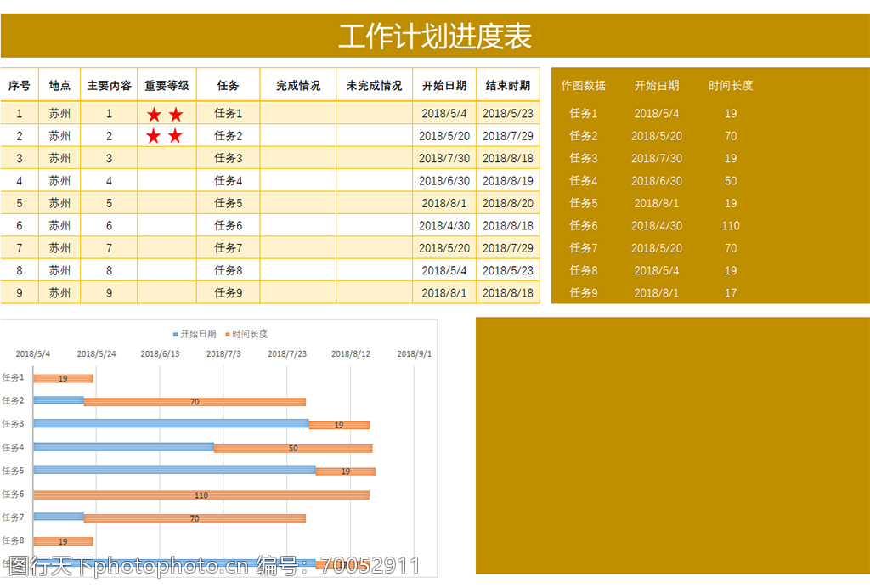This screenshot has height=588, width=870.
Task: Select the blue bar for 任务5 in chart
Action: point(174,470)
